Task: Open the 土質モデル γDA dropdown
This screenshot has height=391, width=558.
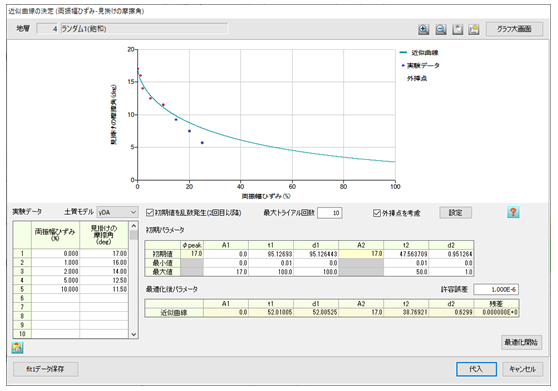Action: [x=117, y=212]
